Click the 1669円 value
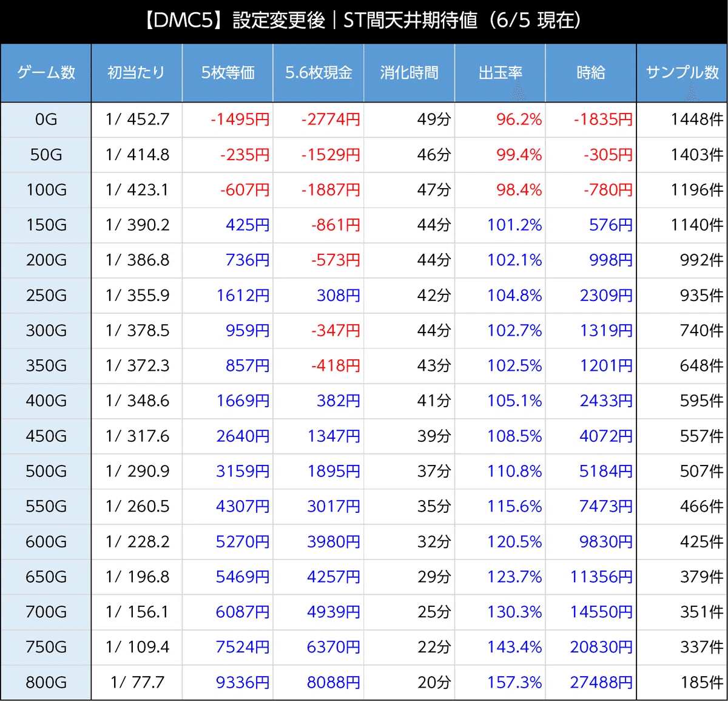Screen dimensions: 728x701 (x=243, y=401)
